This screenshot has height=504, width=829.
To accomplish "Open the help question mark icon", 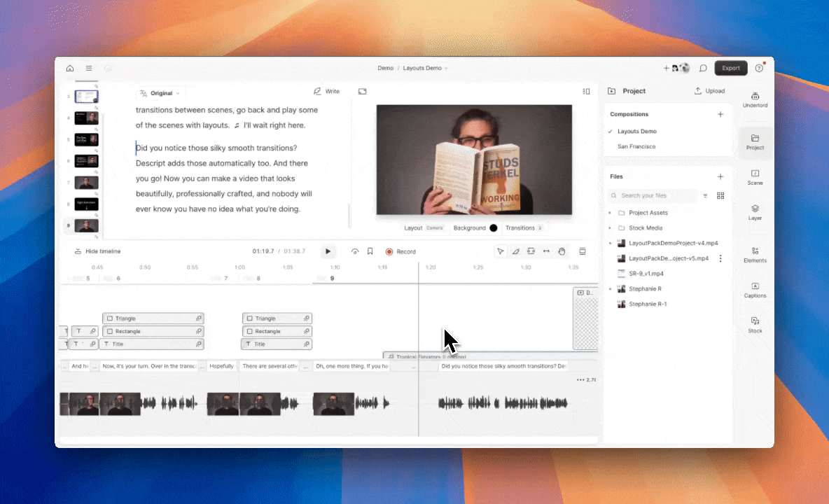I will (x=759, y=68).
